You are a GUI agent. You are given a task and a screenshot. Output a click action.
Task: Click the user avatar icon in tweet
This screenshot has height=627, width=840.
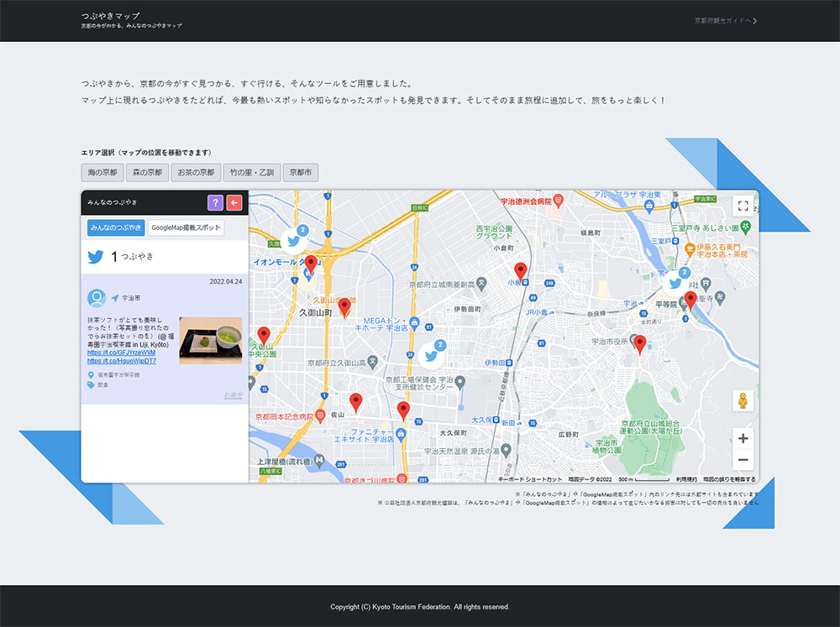97,298
